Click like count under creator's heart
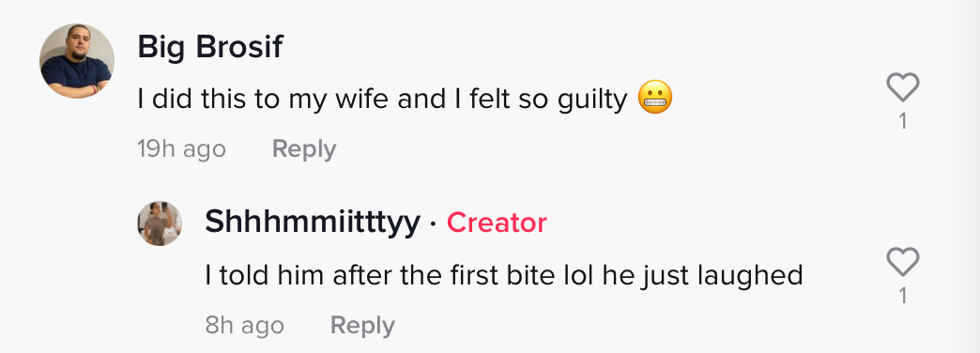 (902, 295)
